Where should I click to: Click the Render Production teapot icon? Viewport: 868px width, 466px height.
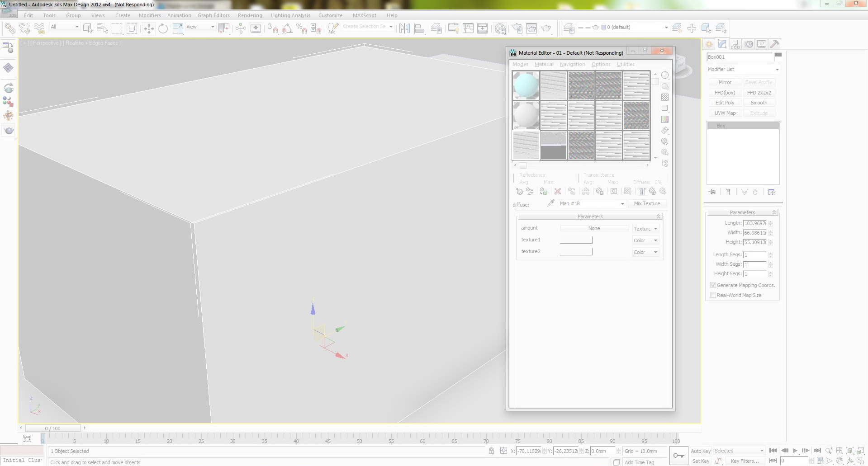click(546, 28)
